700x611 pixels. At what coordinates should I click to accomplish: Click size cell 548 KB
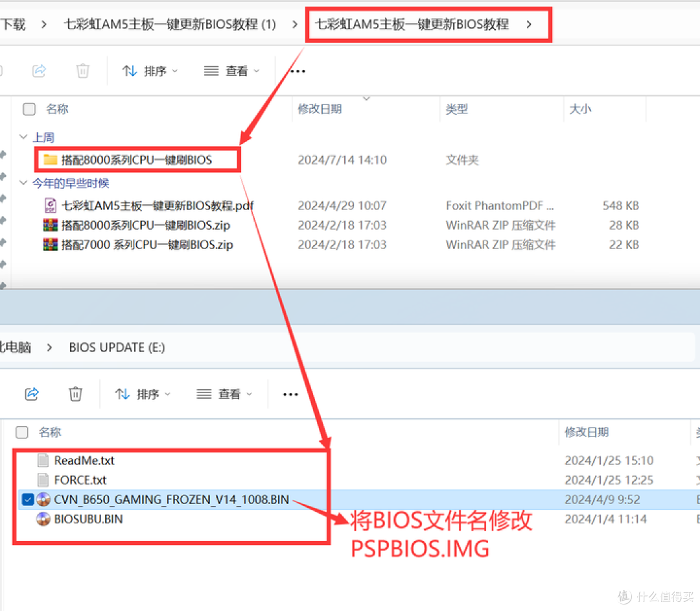620,206
